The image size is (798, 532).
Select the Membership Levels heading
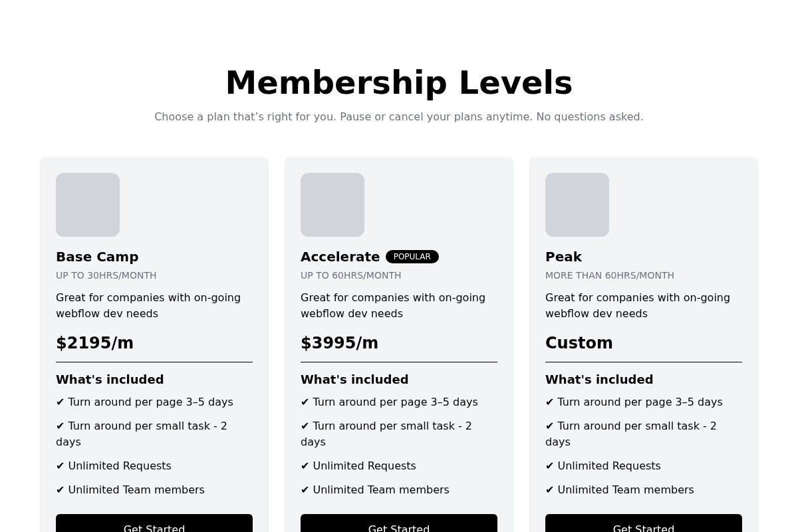point(399,83)
